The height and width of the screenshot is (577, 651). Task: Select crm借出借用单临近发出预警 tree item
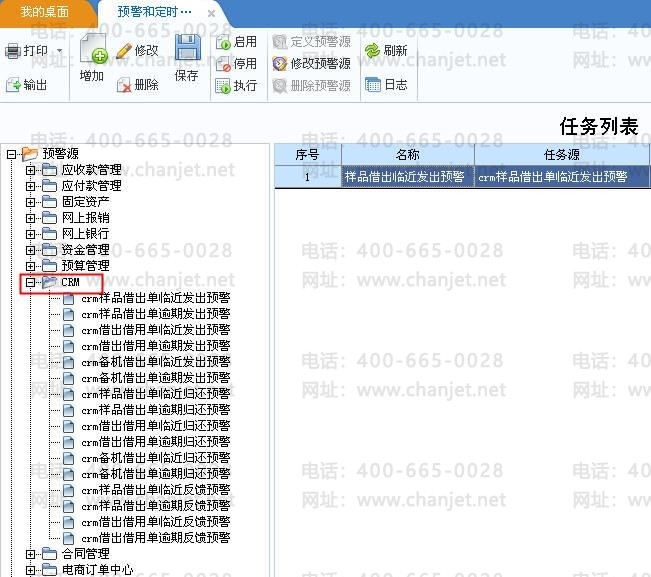point(156,330)
